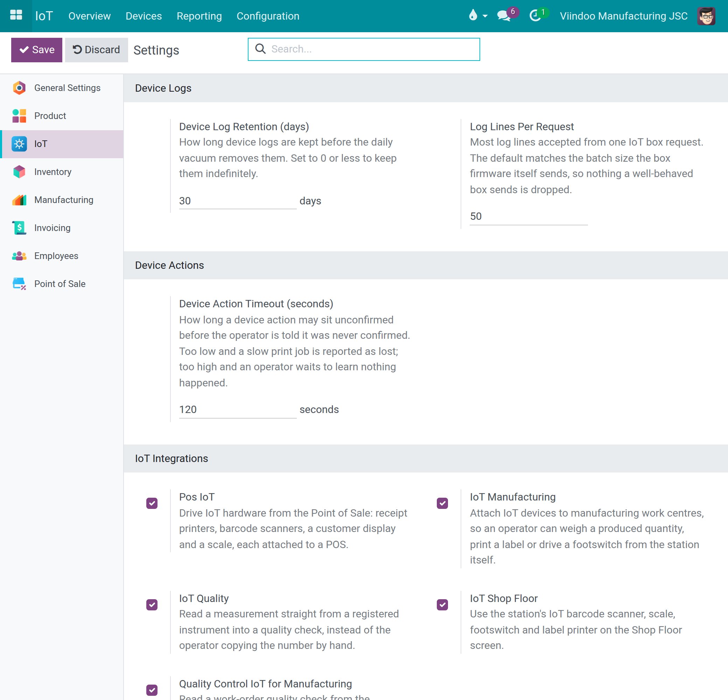Open the Devices menu
The width and height of the screenshot is (728, 700).
pos(144,16)
